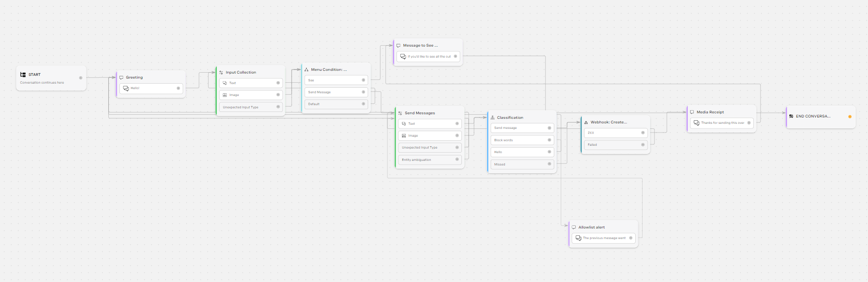Click the Default branch output connector
Screen dimensions: 868x282
tap(364, 104)
